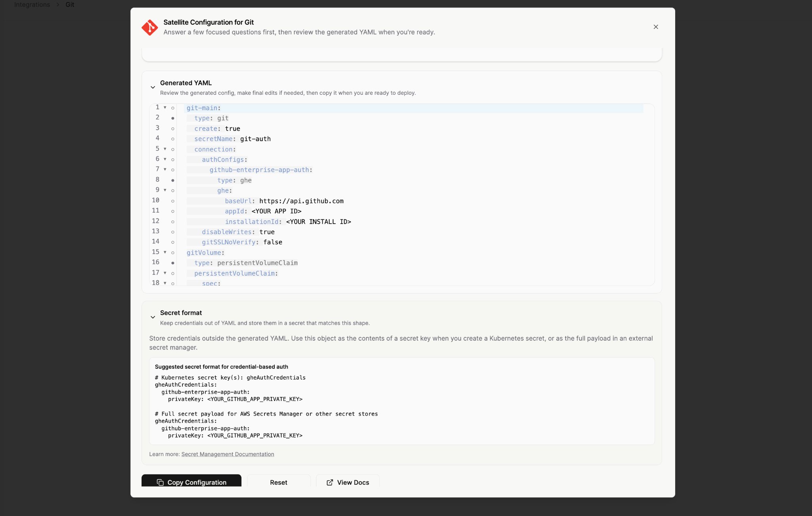Click the gutter marker on line 10

pos(172,201)
